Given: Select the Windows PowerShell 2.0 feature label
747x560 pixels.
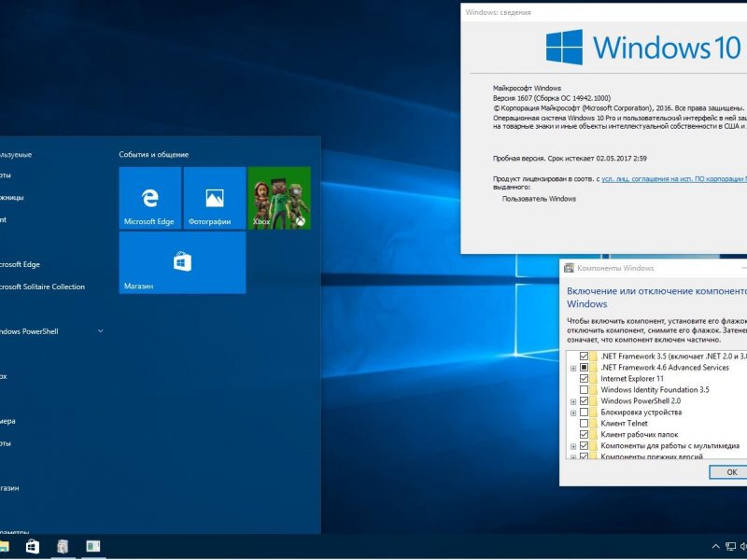Looking at the screenshot, I should 641,401.
